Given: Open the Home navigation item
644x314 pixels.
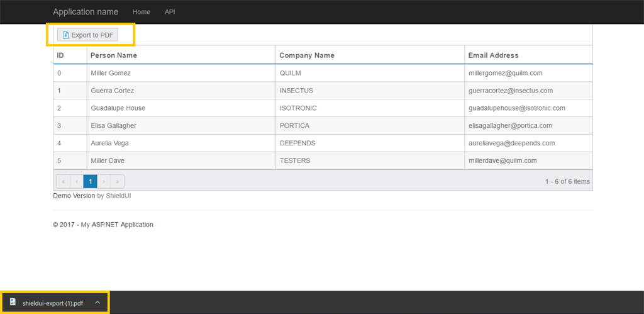Looking at the screenshot, I should click(142, 12).
